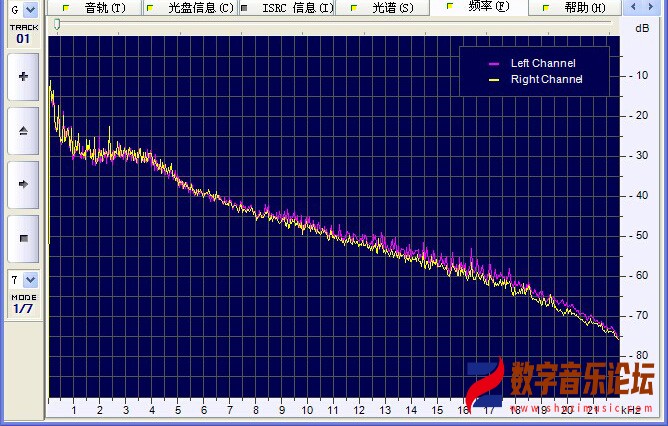Expand the G drive selector dropdown
668x426 pixels.
[x=22, y=9]
